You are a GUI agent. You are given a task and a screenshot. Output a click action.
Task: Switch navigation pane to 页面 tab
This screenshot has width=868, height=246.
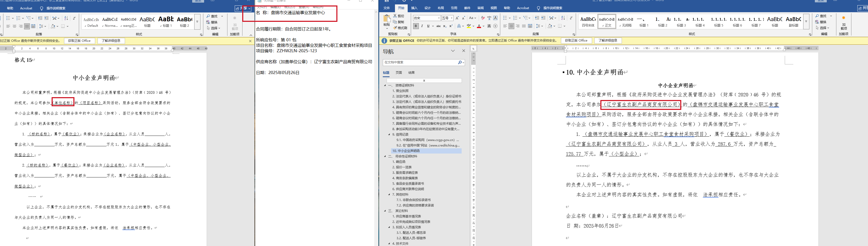coord(399,72)
